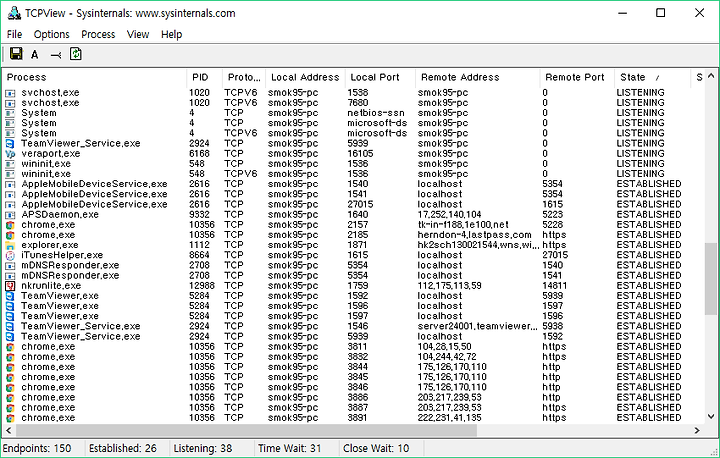Click the horizontal scrollbar left arrow

8,430
